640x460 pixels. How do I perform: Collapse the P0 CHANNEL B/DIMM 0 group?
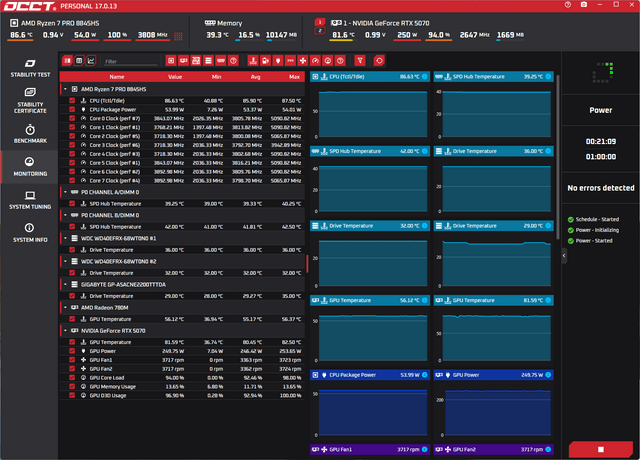click(65, 215)
